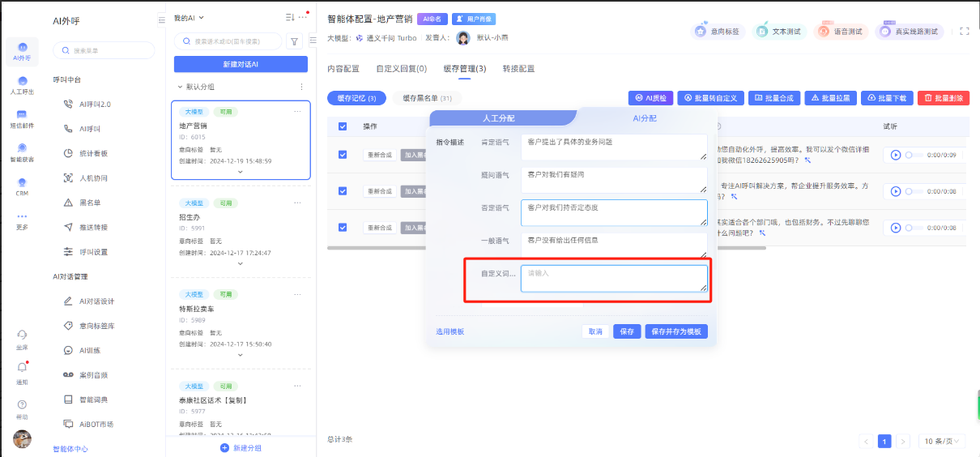Image resolution: width=980 pixels, height=457 pixels.
Task: Play the first row audio preview
Action: pos(896,155)
